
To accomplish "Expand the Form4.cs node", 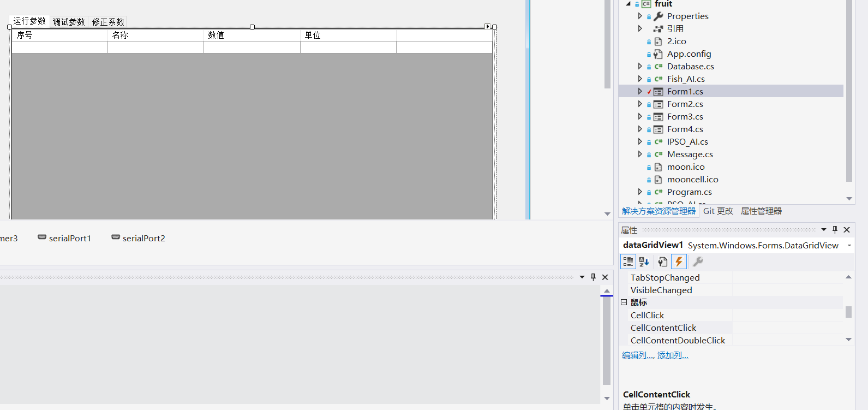I will [640, 129].
